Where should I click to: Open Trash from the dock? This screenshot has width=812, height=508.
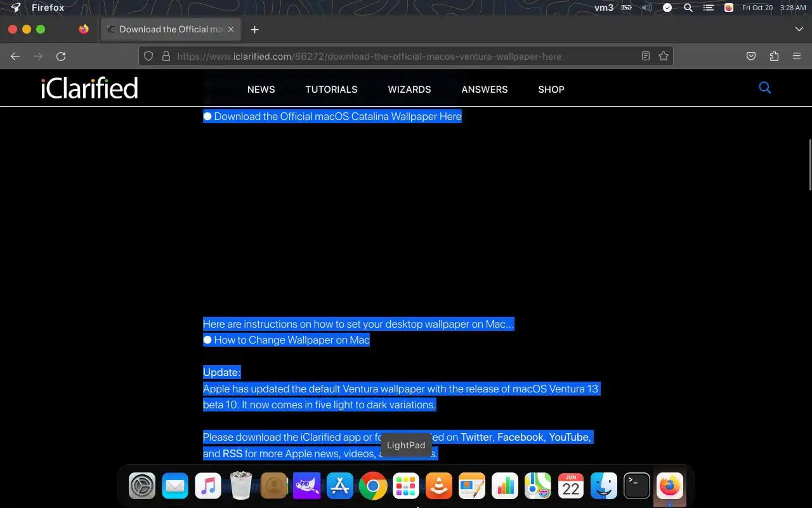[x=241, y=486]
